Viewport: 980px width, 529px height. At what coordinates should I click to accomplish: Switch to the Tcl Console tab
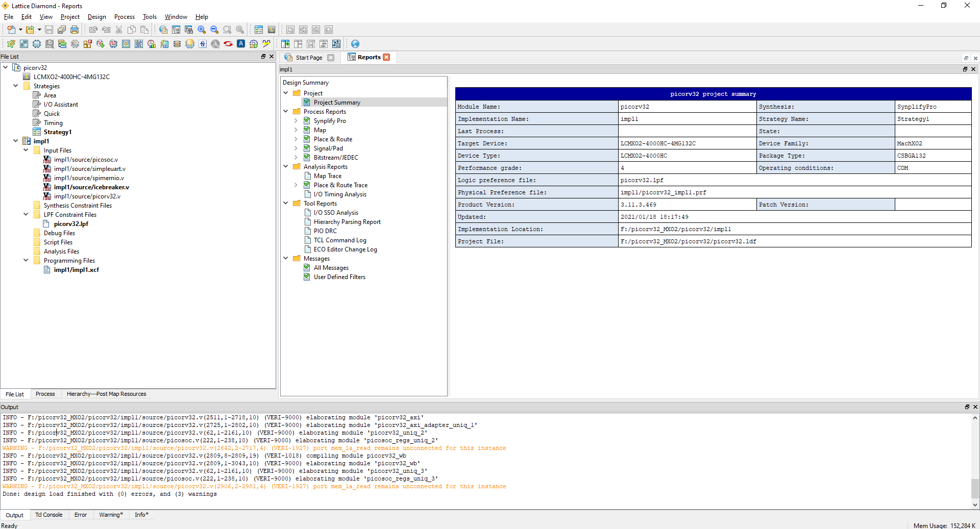click(x=49, y=515)
